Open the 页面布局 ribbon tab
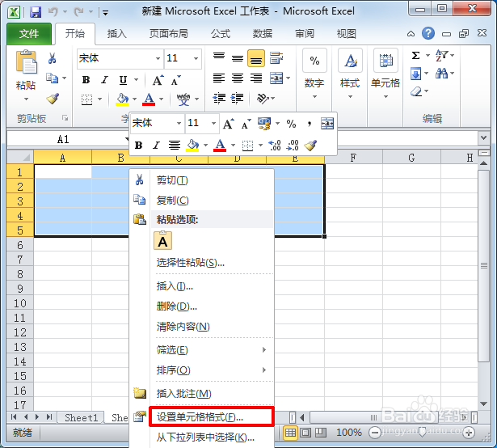This screenshot has height=448, width=497. click(x=169, y=34)
